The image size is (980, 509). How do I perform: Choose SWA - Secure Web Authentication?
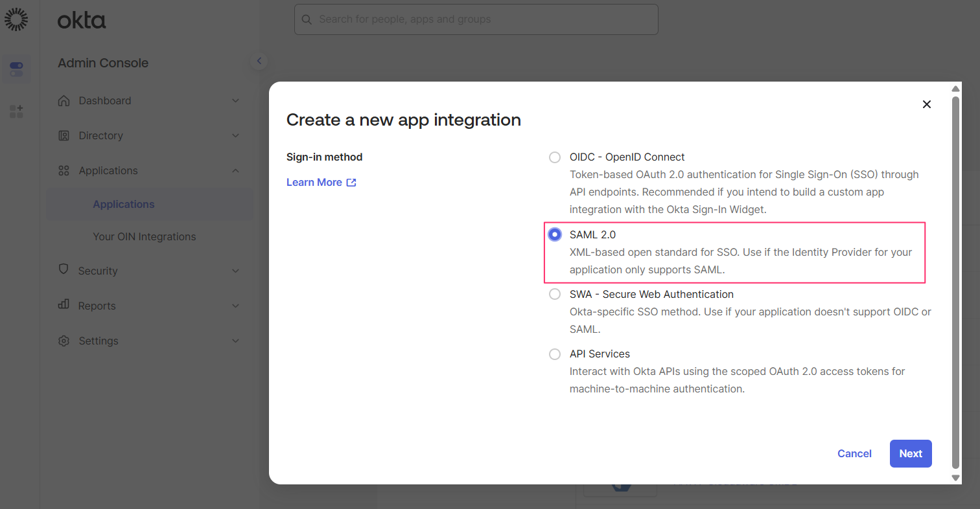coord(554,293)
